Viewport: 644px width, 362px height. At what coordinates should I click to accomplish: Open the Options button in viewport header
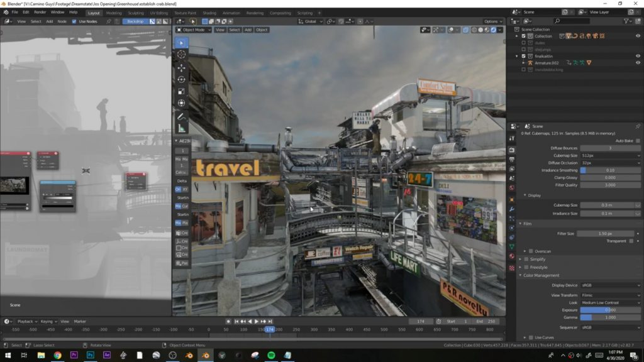coord(493,21)
